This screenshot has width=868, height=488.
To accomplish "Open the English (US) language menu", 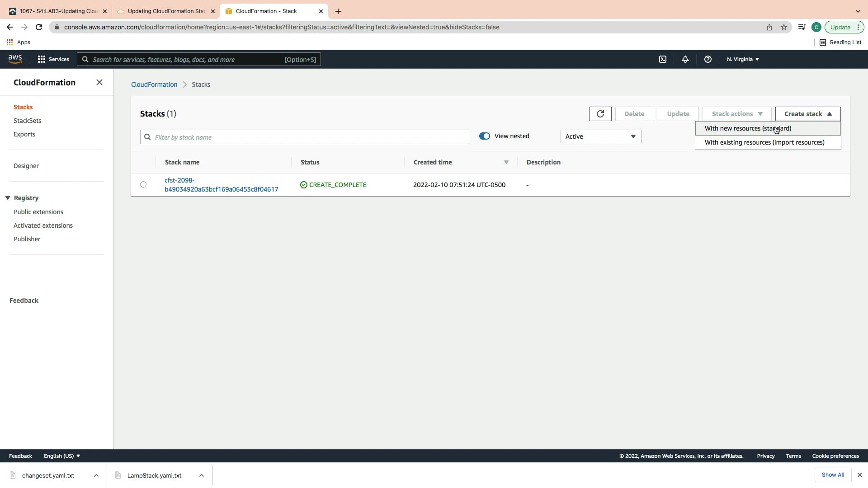I will coord(61,456).
